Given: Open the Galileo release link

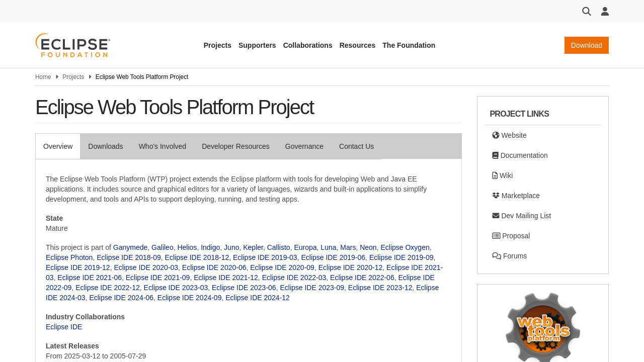Looking at the screenshot, I should tap(163, 247).
